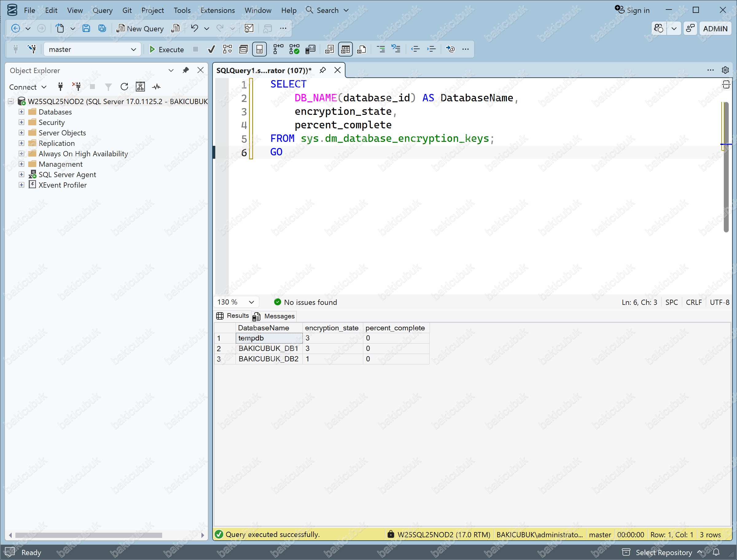Toggle Results to Text output mode
This screenshot has width=737, height=560.
(x=329, y=49)
